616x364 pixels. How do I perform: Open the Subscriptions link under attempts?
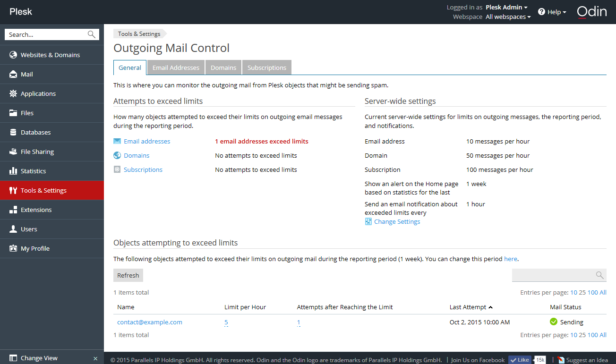tap(143, 169)
